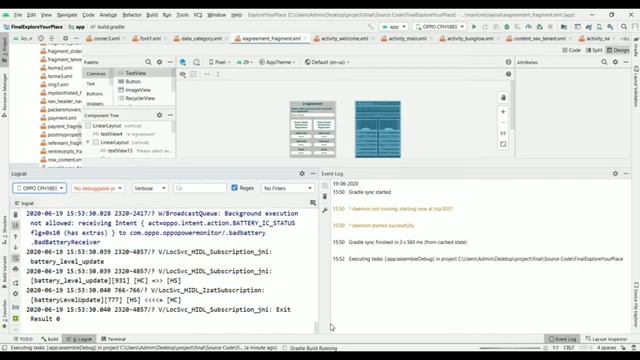Click the pan hand tool in design surface
Screen dimensions: 640x360
(x=503, y=98)
